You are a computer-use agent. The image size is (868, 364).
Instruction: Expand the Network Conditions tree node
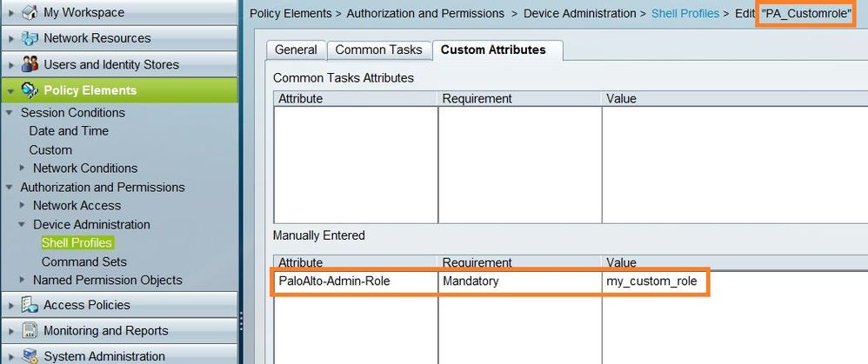pos(23,169)
